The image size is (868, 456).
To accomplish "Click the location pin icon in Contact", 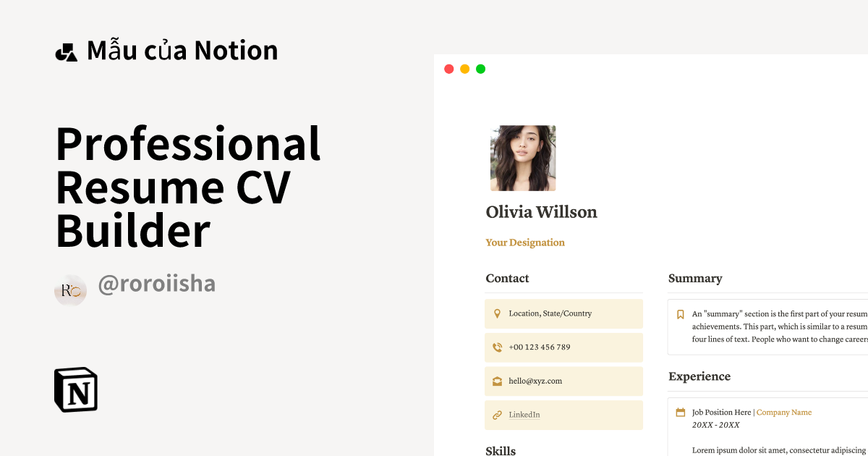I will click(497, 313).
